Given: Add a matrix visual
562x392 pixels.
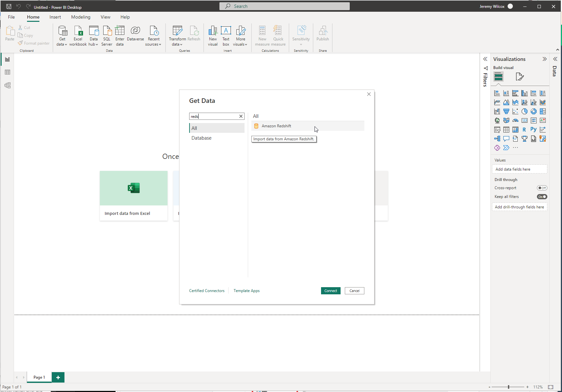Looking at the screenshot, I should pos(515,130).
